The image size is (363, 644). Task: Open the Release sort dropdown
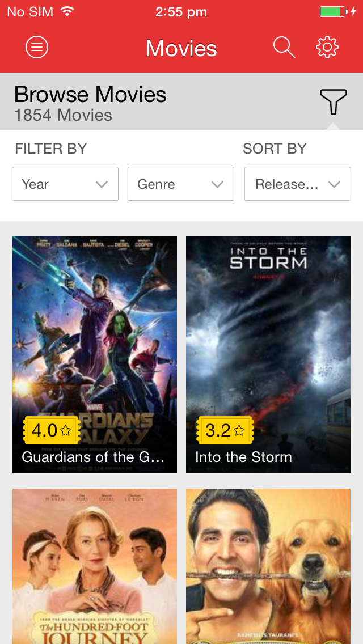coord(297,184)
